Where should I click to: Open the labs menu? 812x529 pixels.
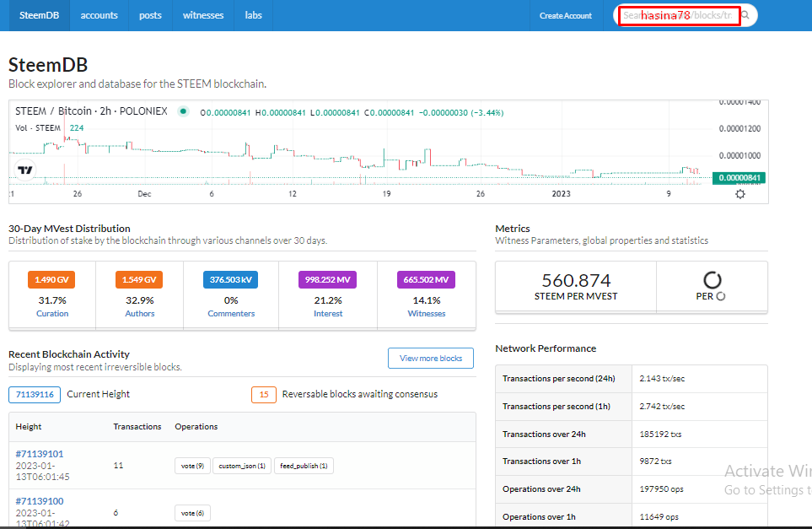pyautogui.click(x=253, y=15)
